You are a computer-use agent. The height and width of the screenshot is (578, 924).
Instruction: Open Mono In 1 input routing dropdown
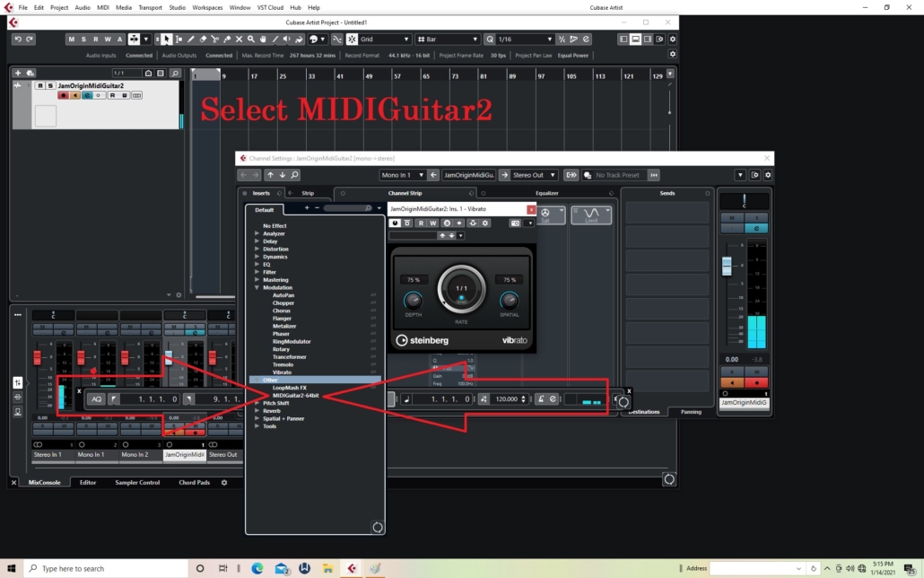click(402, 175)
